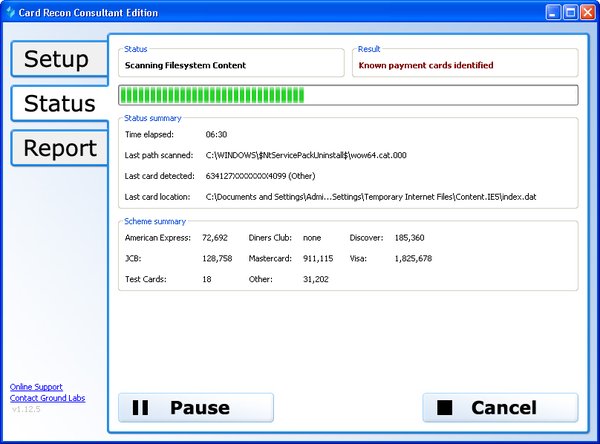Screen dimensions: 600x444
Task: Click the Visa count 1,825,678
Action: click(x=413, y=259)
